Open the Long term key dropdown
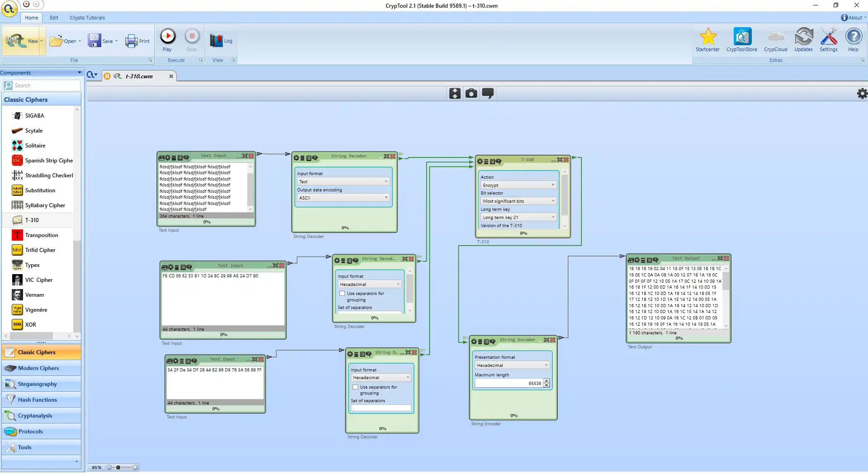 click(x=518, y=217)
